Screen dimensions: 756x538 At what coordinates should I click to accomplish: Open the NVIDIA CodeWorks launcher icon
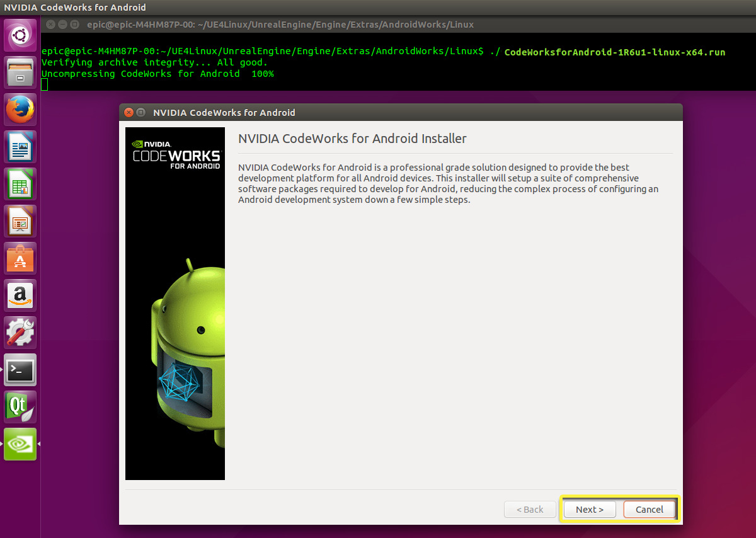click(x=20, y=444)
